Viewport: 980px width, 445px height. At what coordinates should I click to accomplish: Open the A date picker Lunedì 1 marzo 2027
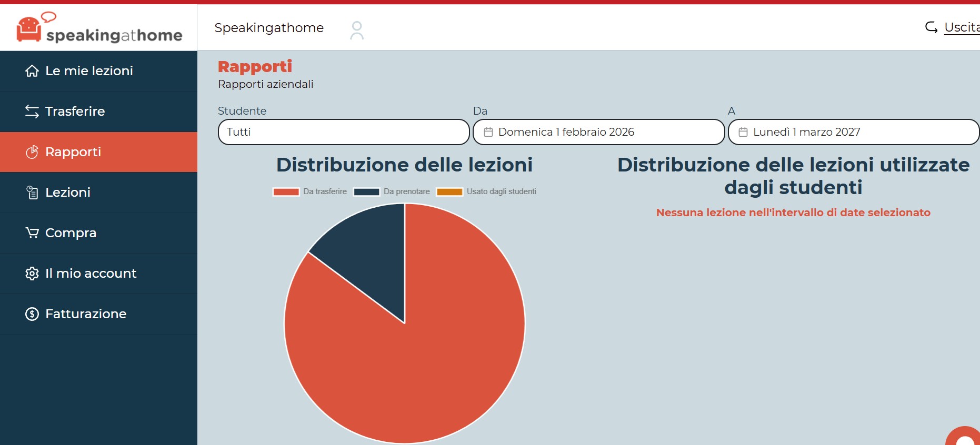tap(854, 132)
